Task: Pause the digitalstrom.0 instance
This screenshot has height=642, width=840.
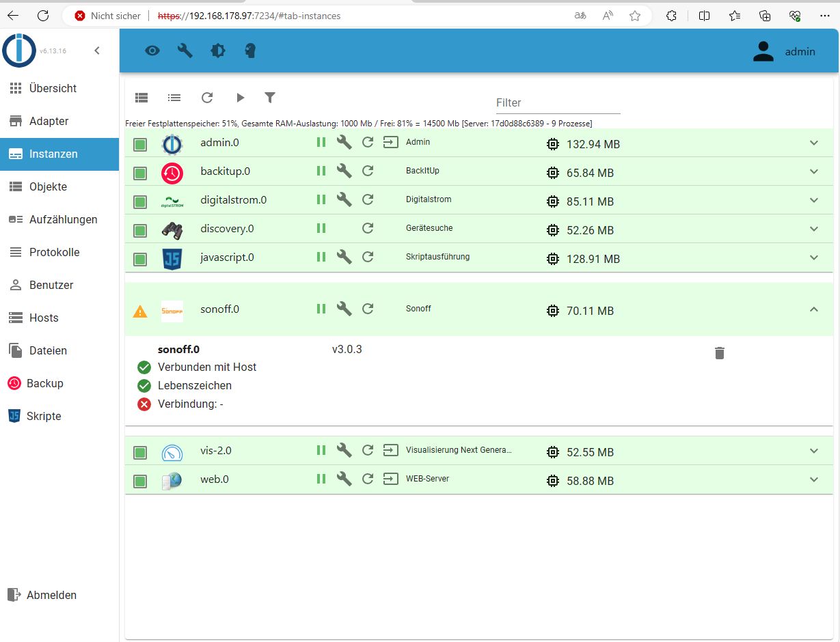Action: pos(321,200)
